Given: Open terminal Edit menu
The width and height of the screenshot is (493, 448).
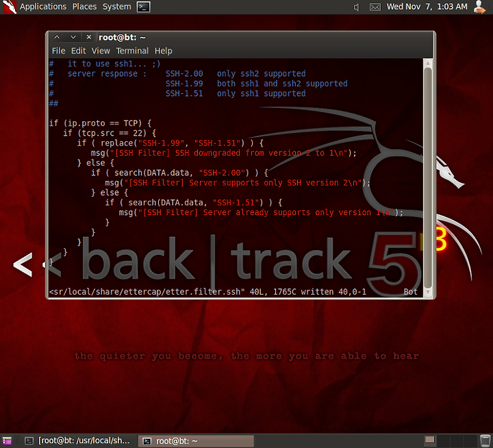Looking at the screenshot, I should click(x=78, y=51).
